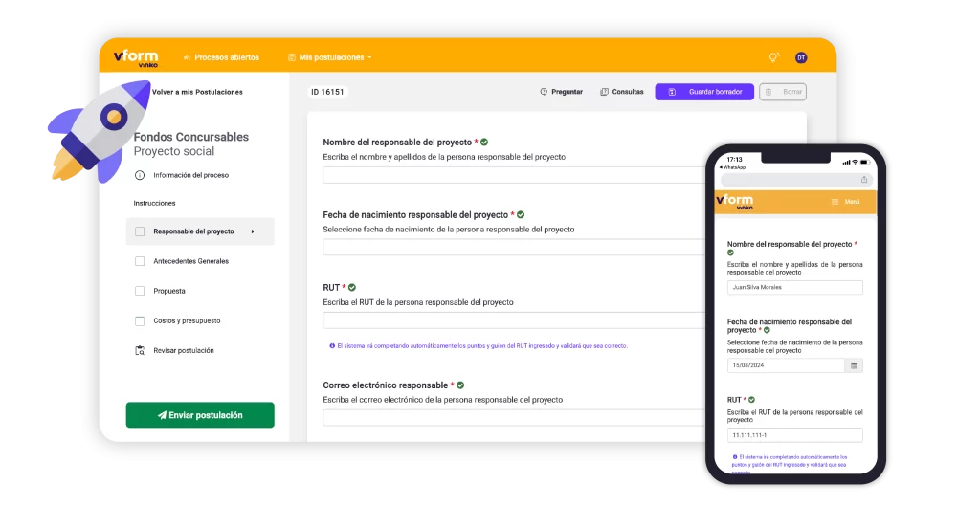Open Procesos abiertos menu item
Image resolution: width=980 pixels, height=506 pixels.
pyautogui.click(x=221, y=57)
